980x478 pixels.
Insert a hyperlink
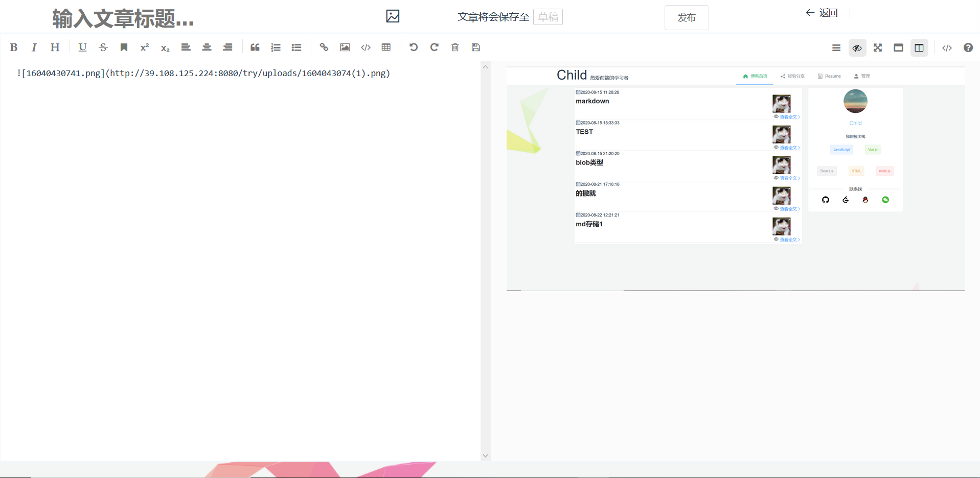324,47
